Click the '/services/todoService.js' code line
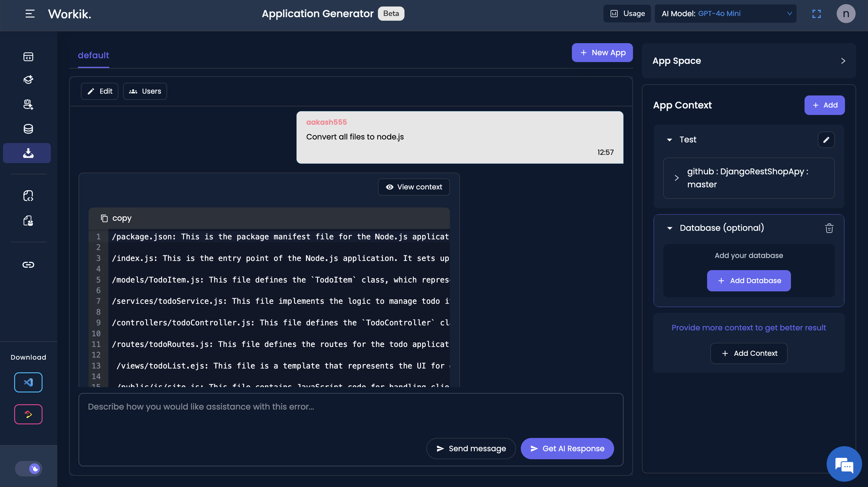Screen dimensions: 868x487 point(280,301)
